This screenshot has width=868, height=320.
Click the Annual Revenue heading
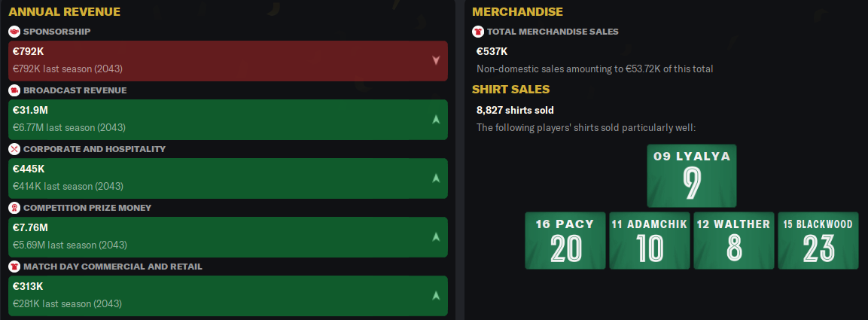coord(59,12)
